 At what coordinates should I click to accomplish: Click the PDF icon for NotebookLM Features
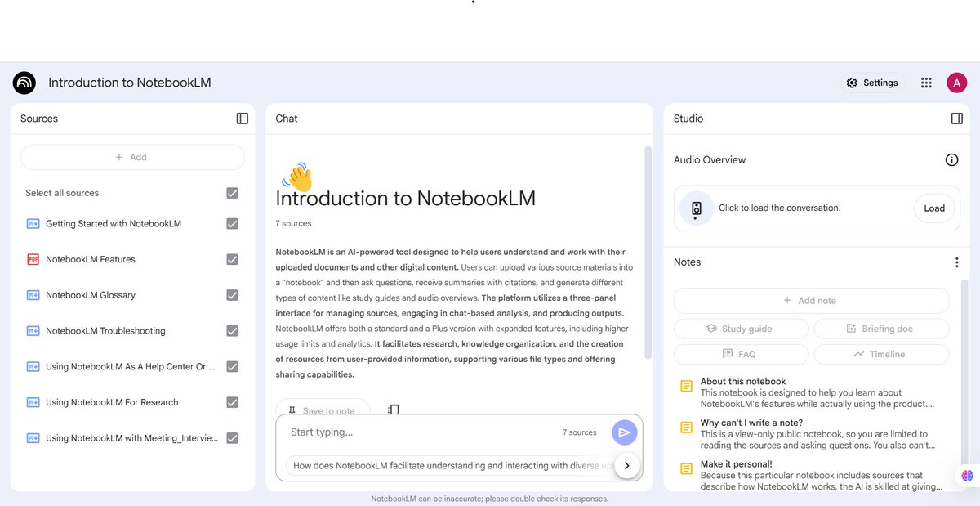tap(33, 259)
